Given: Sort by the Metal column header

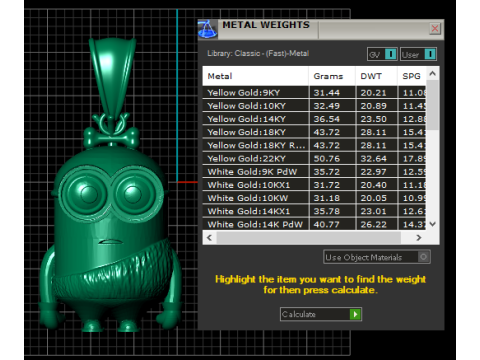Looking at the screenshot, I should pos(255,76).
